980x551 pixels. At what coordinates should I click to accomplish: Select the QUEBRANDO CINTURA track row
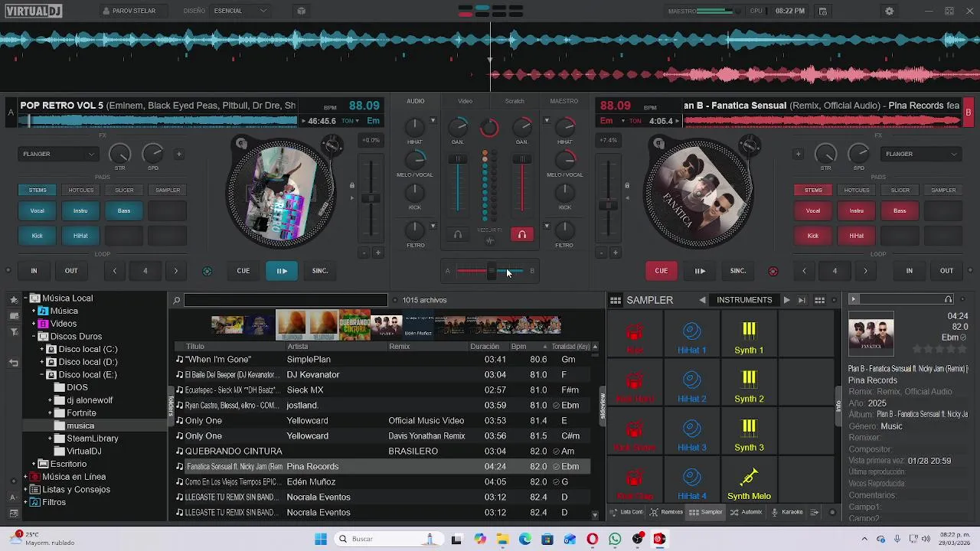tap(383, 452)
